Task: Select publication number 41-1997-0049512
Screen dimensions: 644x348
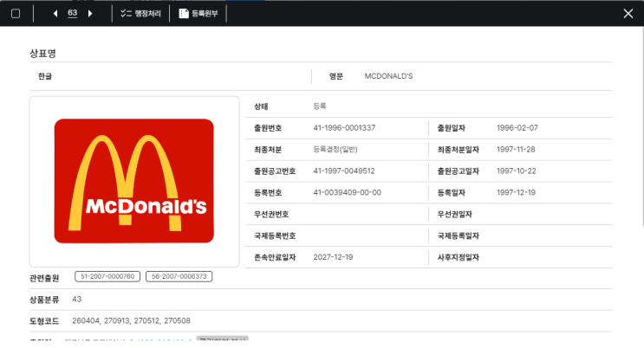Action: pyautogui.click(x=344, y=171)
